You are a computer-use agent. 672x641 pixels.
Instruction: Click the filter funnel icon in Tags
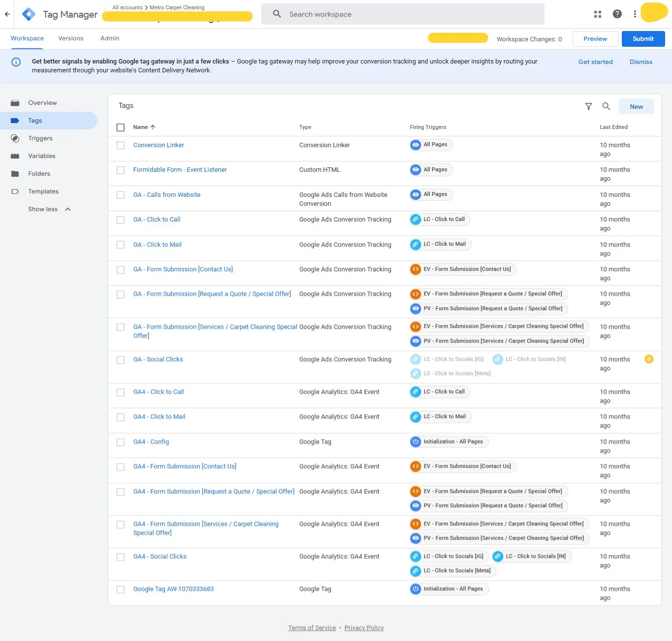(x=588, y=106)
